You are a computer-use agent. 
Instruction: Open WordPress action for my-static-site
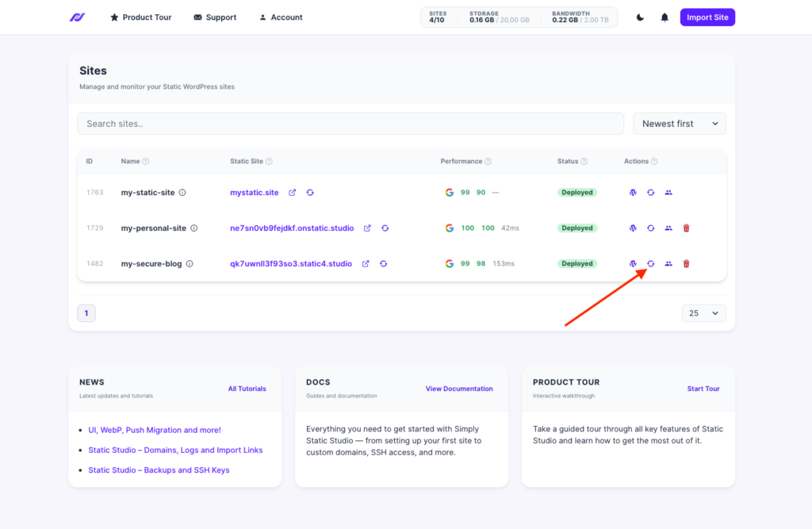pos(633,192)
